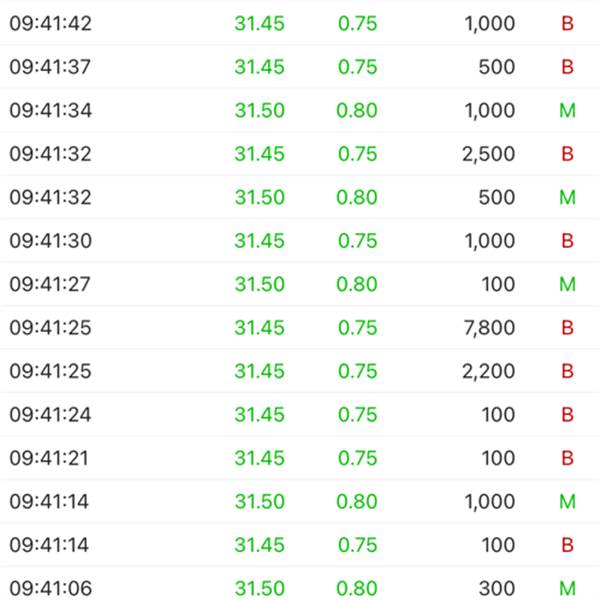Click volume 1,000 at 09:41:30
Image resolution: width=600 pixels, height=600 pixels.
(489, 241)
